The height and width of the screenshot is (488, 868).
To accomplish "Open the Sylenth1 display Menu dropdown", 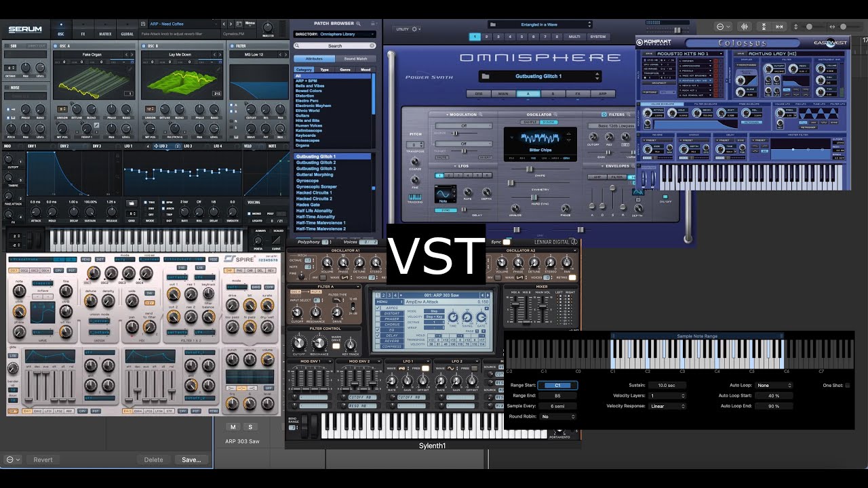I will [x=390, y=302].
